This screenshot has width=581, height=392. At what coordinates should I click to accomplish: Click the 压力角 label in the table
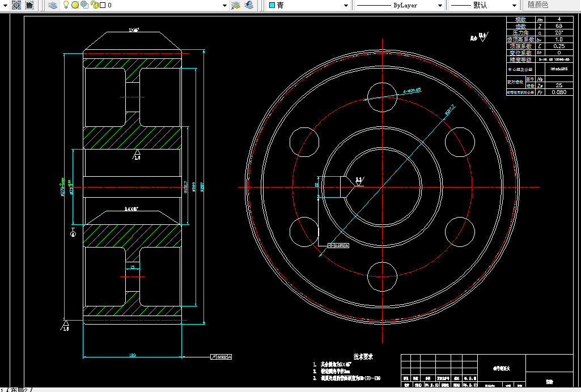520,33
